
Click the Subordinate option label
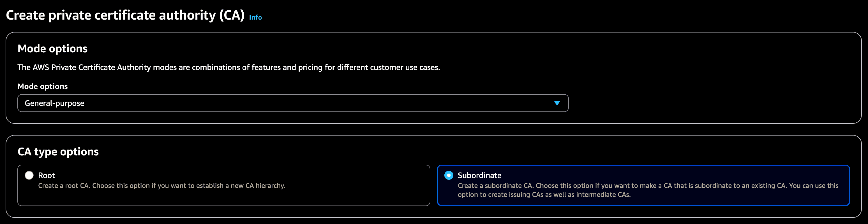(x=479, y=175)
